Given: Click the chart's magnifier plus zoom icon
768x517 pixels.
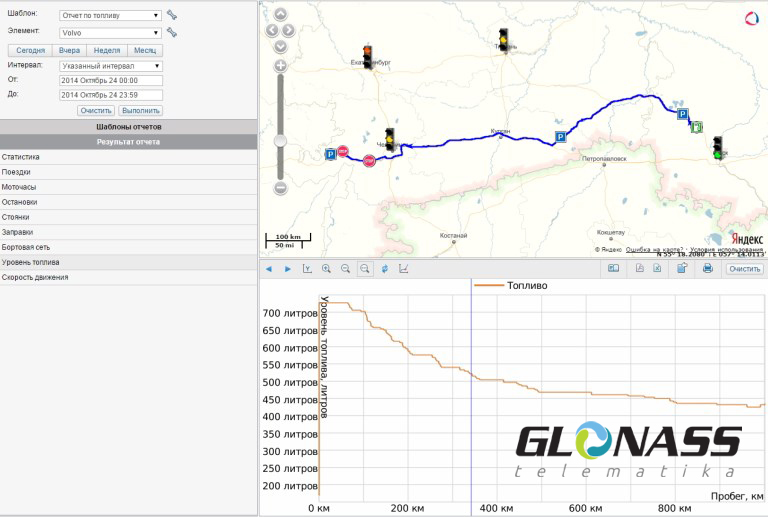Looking at the screenshot, I should click(326, 269).
